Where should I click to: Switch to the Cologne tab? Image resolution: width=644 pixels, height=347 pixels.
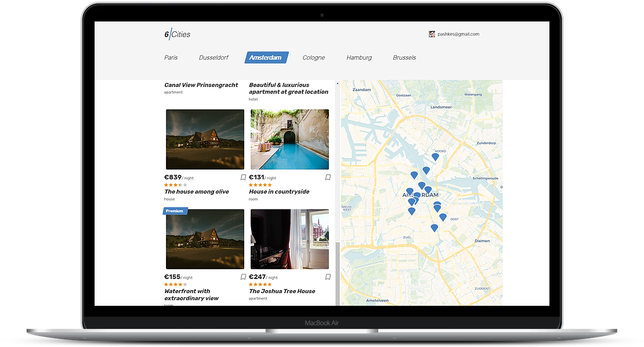313,57
